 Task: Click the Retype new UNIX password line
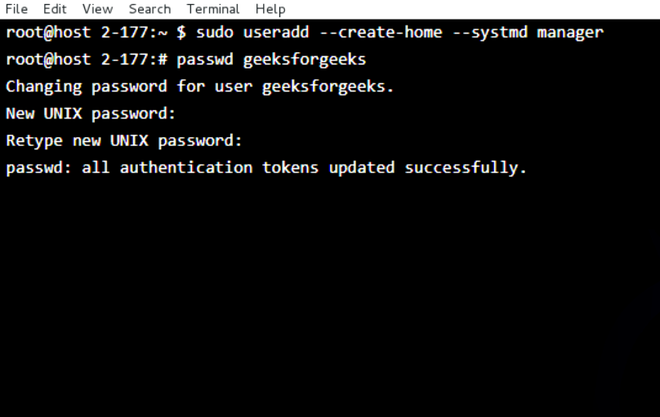click(x=124, y=141)
